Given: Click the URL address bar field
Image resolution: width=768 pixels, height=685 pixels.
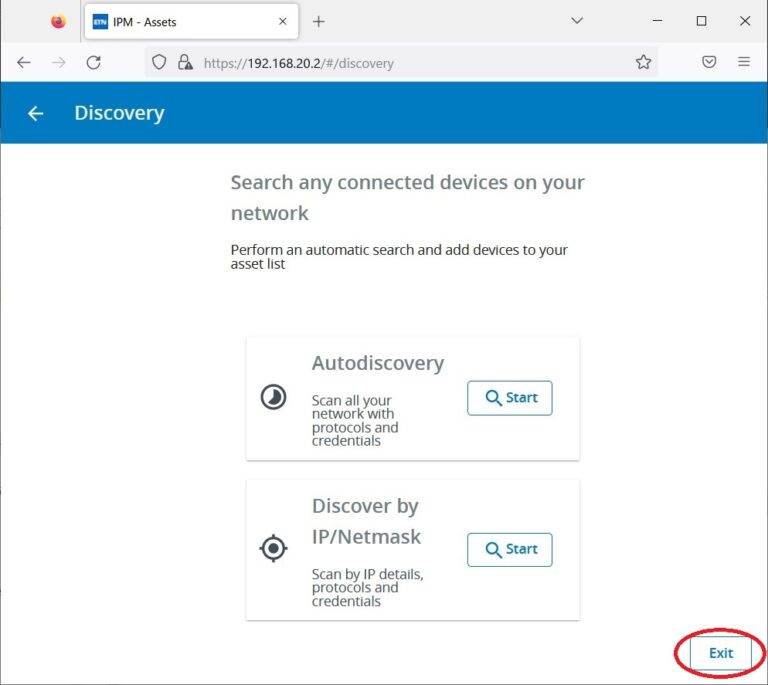Looking at the screenshot, I should click(400, 62).
